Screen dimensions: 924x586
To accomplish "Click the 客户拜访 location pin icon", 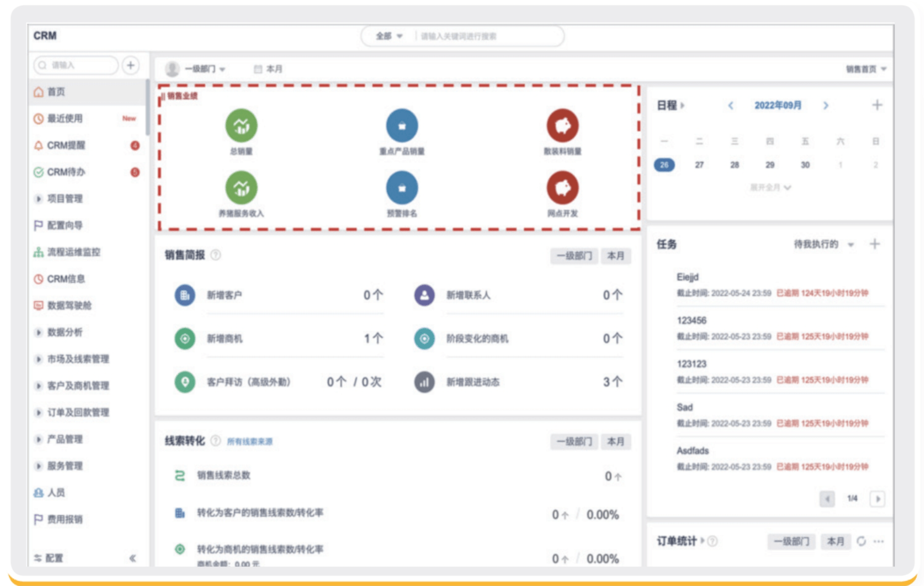I will click(x=185, y=382).
